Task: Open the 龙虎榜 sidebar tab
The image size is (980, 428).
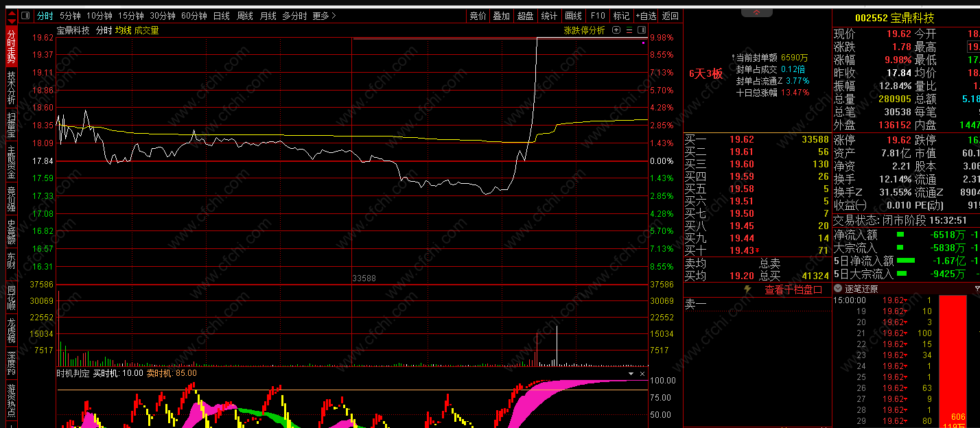Action: click(11, 331)
